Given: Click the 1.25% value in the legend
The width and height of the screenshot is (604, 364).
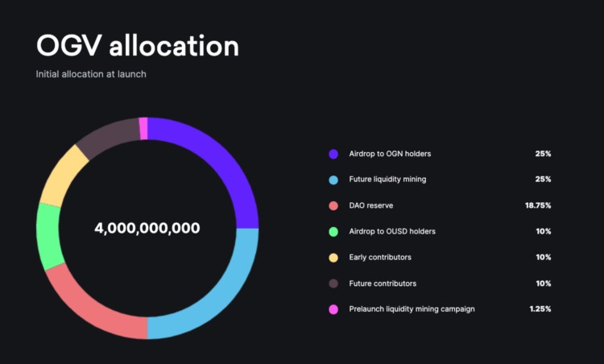Looking at the screenshot, I should [x=540, y=309].
